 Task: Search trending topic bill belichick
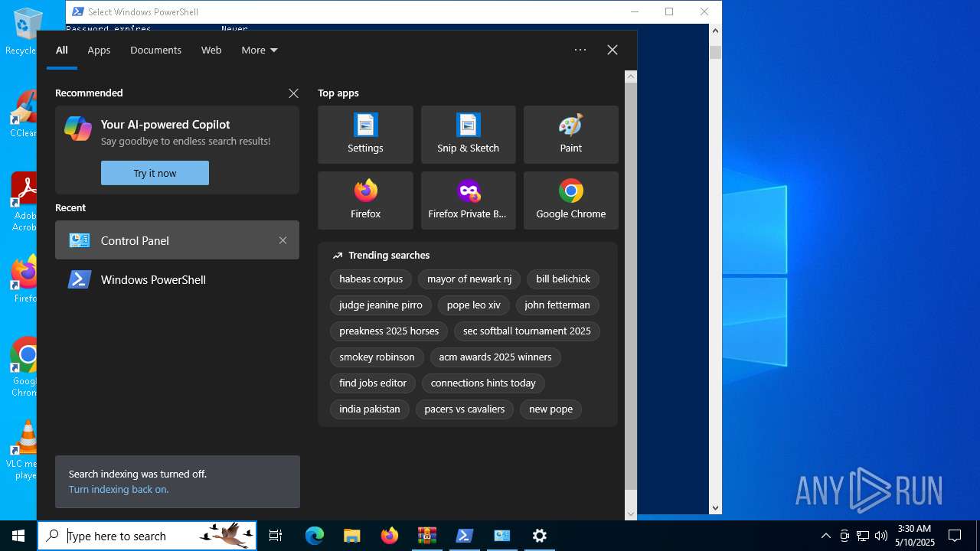pos(563,279)
